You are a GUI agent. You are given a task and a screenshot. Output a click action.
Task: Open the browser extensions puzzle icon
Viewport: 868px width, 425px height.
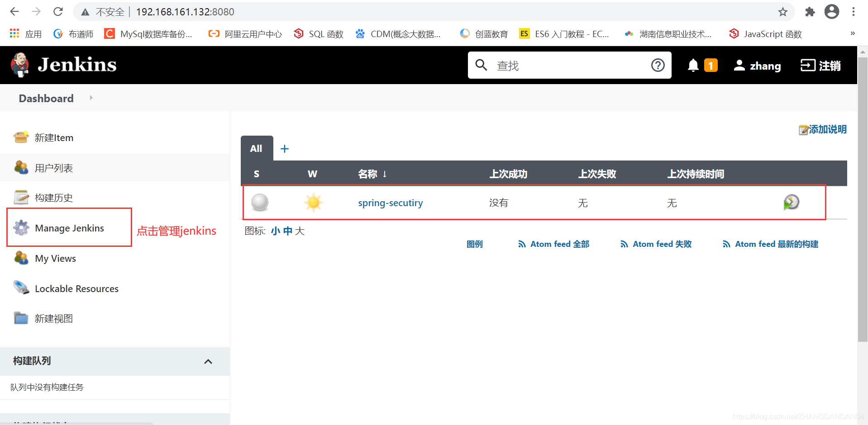[810, 12]
